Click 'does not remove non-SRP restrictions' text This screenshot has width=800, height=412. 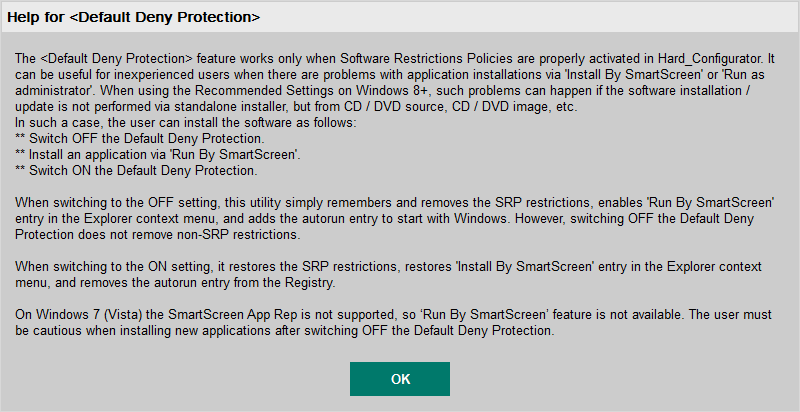(x=200, y=233)
